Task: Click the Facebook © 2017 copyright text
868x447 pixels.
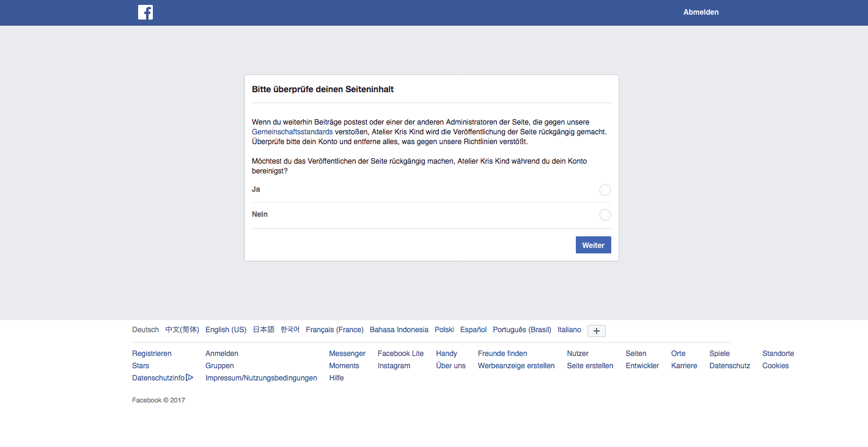Action: (x=158, y=401)
